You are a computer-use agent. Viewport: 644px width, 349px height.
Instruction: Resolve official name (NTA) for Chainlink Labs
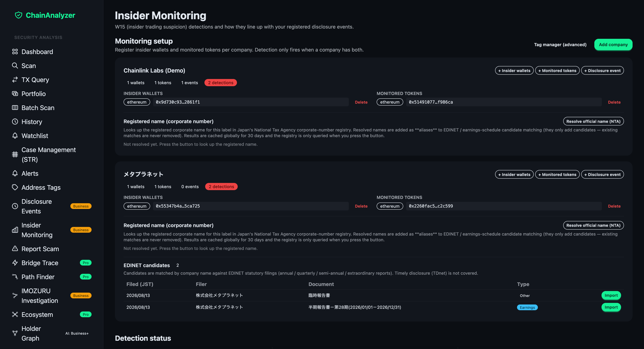coord(593,121)
